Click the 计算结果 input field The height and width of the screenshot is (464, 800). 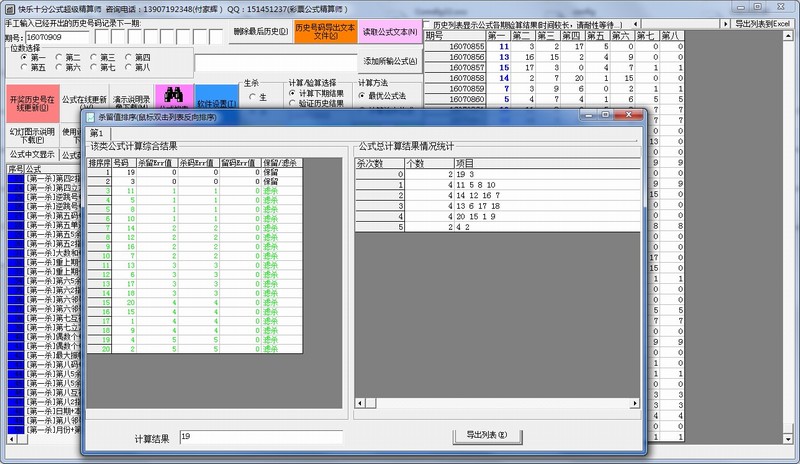click(x=260, y=437)
